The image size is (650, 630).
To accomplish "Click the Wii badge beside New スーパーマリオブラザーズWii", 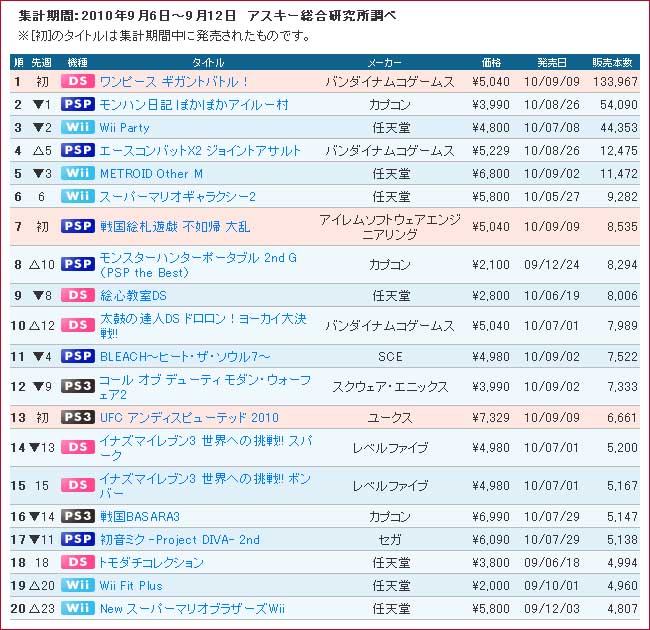I will 78,608.
